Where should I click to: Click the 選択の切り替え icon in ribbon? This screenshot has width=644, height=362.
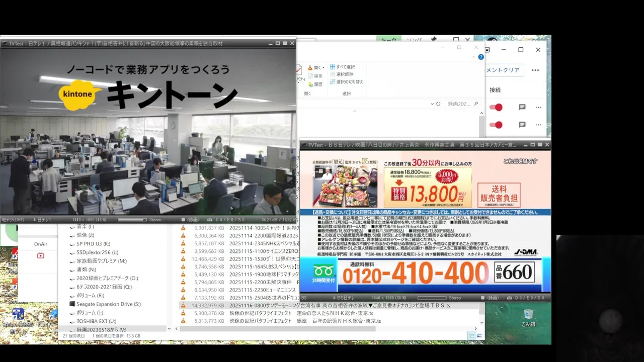pos(333,81)
